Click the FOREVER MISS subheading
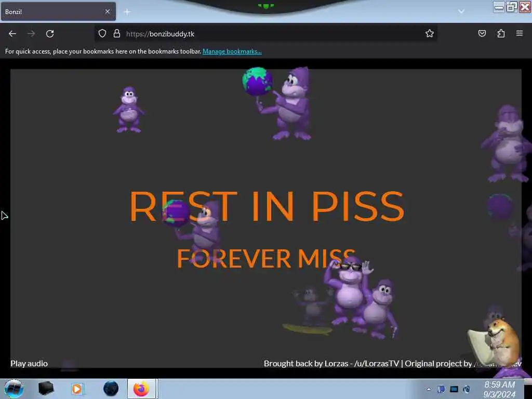Viewport: 532px width, 399px height. pyautogui.click(x=267, y=259)
